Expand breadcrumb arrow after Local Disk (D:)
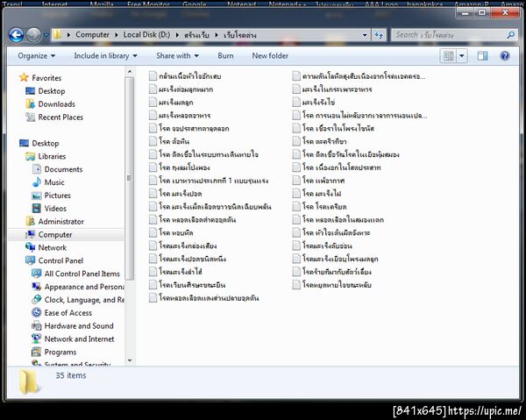This screenshot has width=526, height=420. click(x=177, y=35)
